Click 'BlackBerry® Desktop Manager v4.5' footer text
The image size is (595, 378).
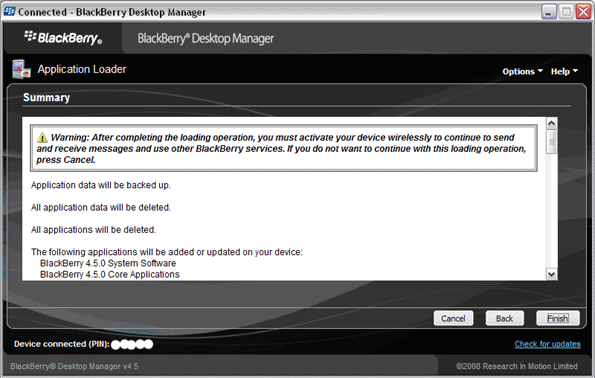point(74,366)
